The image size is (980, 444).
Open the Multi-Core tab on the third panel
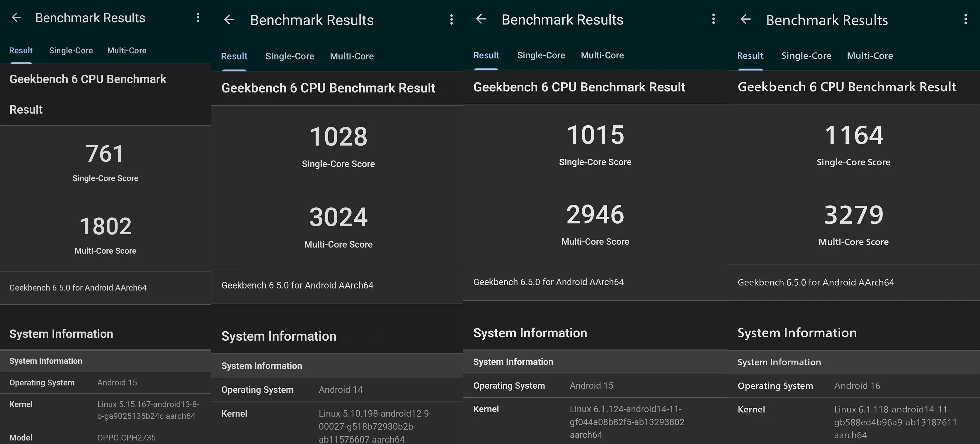pos(602,55)
